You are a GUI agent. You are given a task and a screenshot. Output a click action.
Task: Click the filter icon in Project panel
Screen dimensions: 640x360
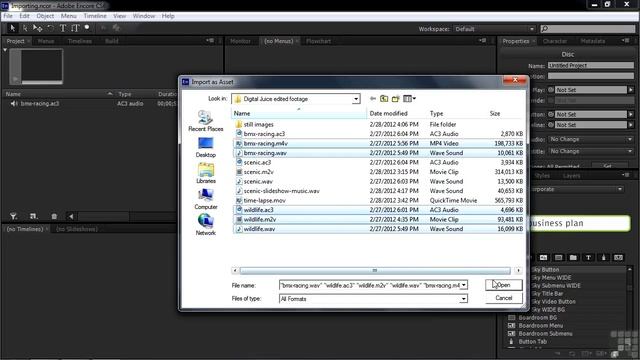(x=13, y=216)
